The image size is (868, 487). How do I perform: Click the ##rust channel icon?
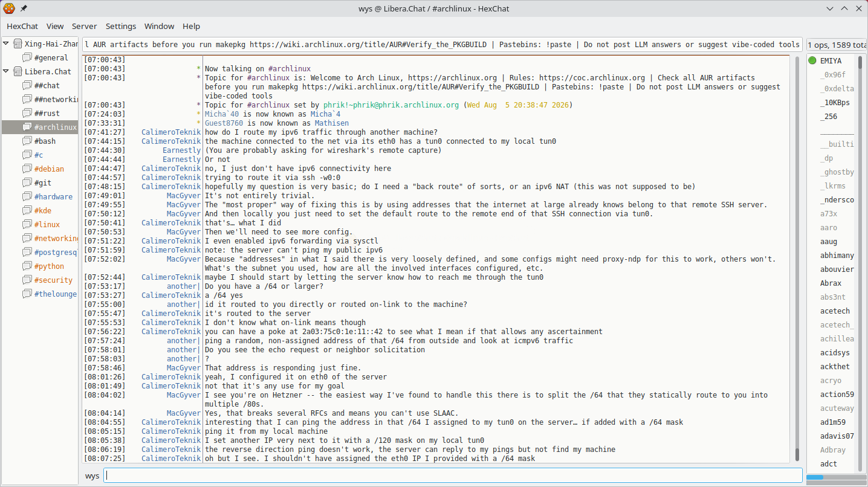pos(27,114)
